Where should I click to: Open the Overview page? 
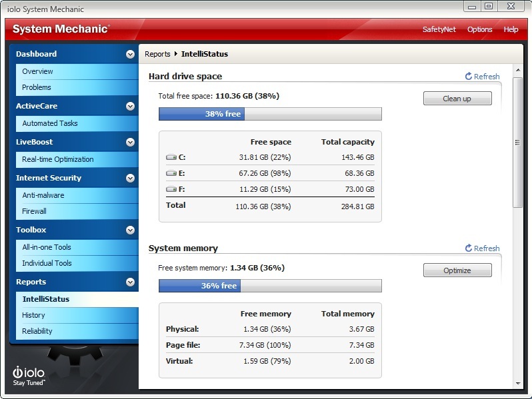tap(77, 71)
